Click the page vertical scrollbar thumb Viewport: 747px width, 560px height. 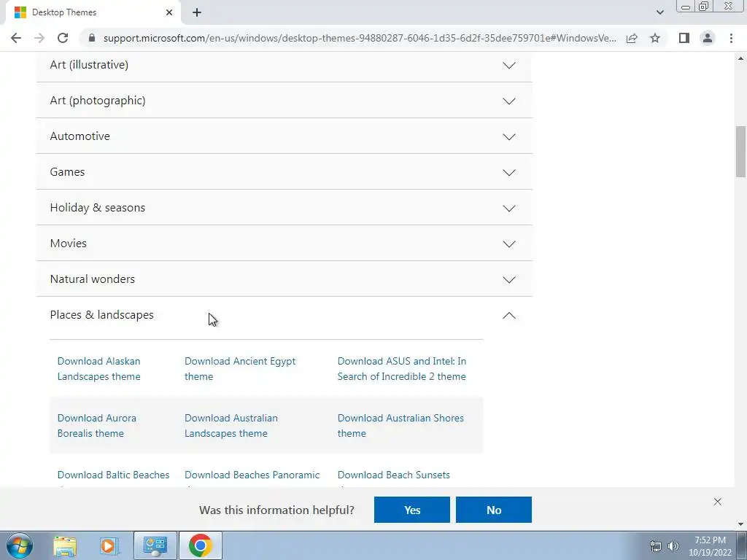pos(741,152)
